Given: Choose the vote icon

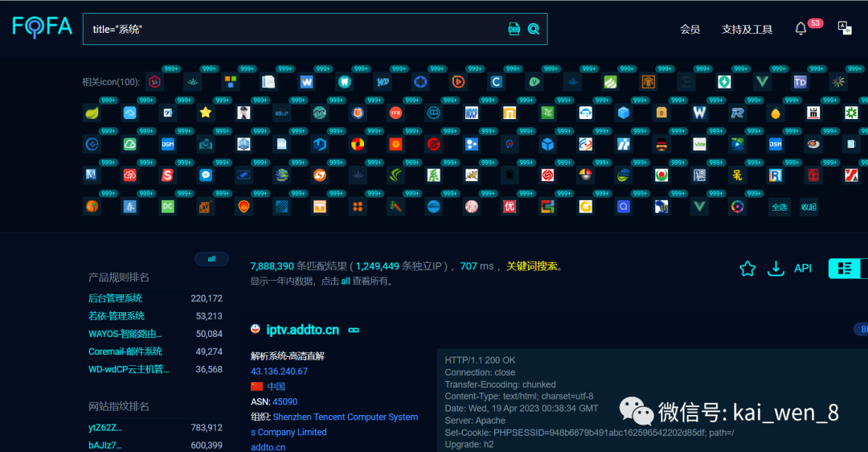Looking at the screenshot, I should [x=700, y=144].
